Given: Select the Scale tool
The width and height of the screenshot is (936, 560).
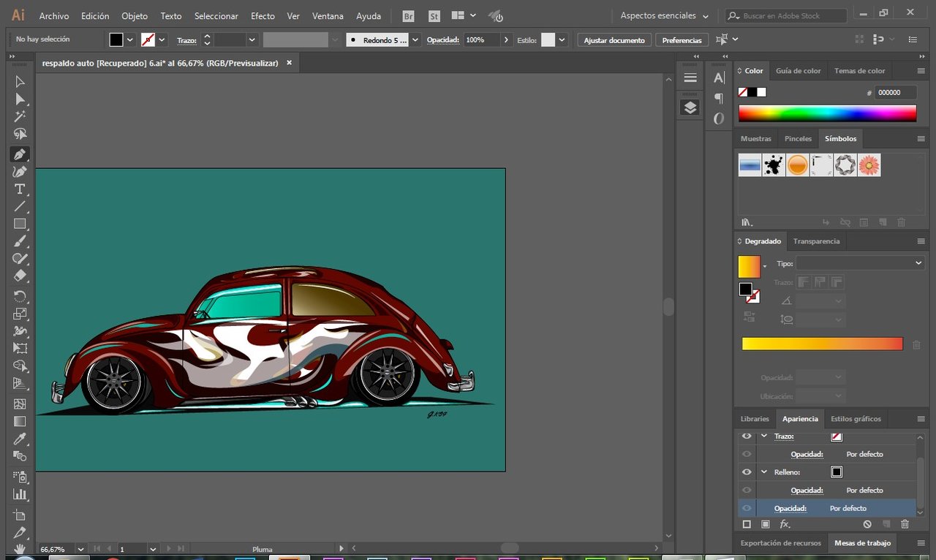Looking at the screenshot, I should pos(20,314).
